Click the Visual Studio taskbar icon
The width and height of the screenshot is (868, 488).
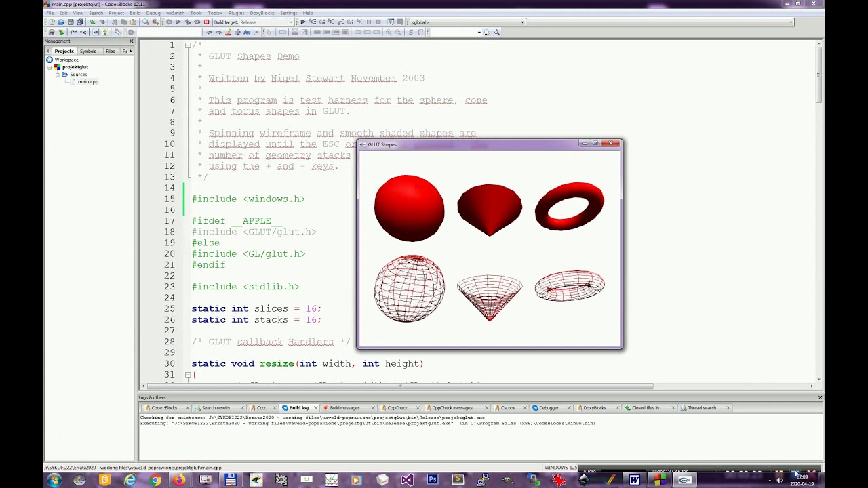point(407,480)
